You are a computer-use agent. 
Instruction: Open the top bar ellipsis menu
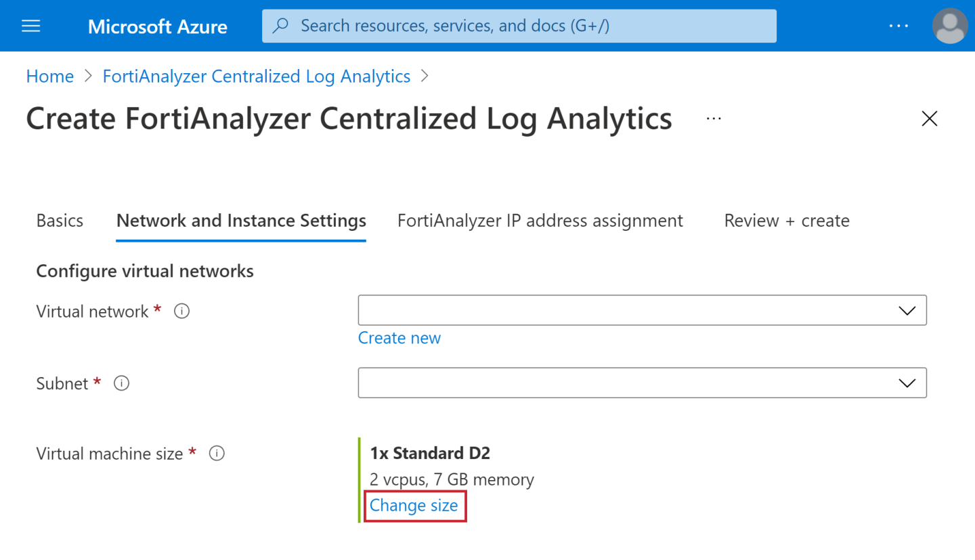898,26
